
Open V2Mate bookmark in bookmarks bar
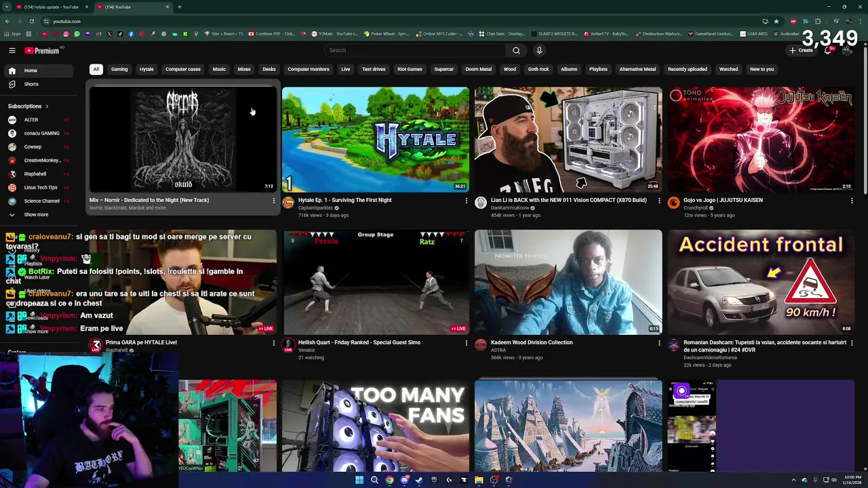334,34
